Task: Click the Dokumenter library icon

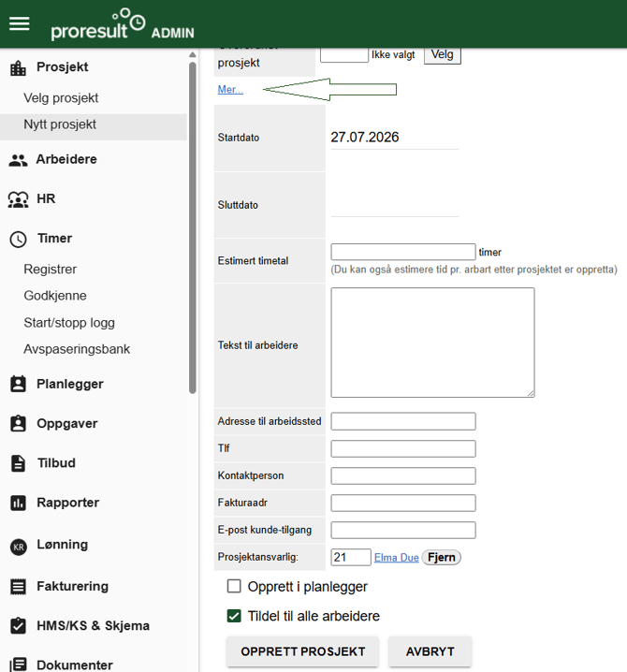Action: click(18, 665)
